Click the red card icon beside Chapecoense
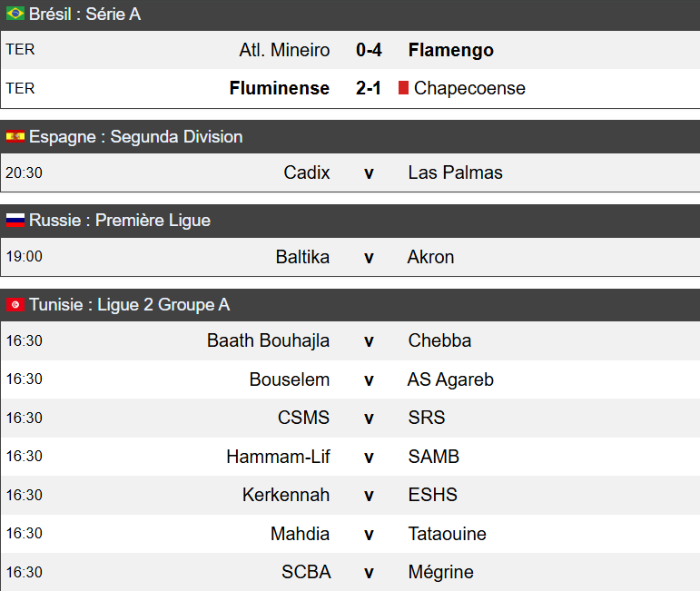 403,88
